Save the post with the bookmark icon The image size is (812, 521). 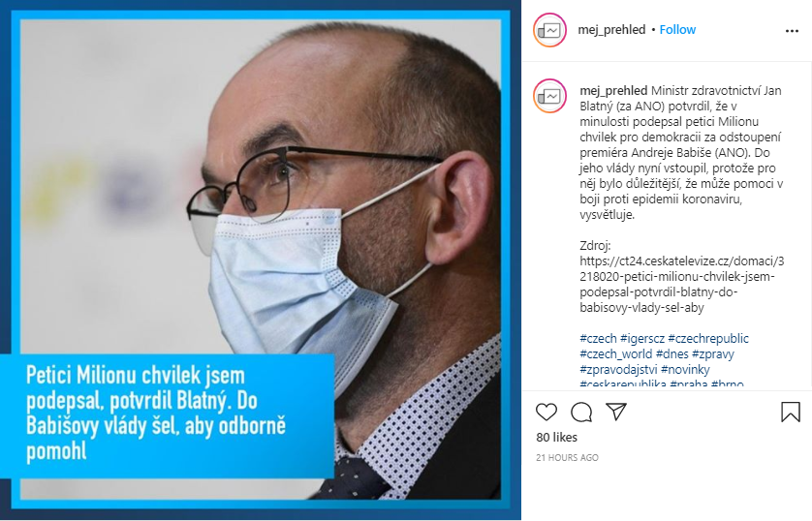pos(791,412)
